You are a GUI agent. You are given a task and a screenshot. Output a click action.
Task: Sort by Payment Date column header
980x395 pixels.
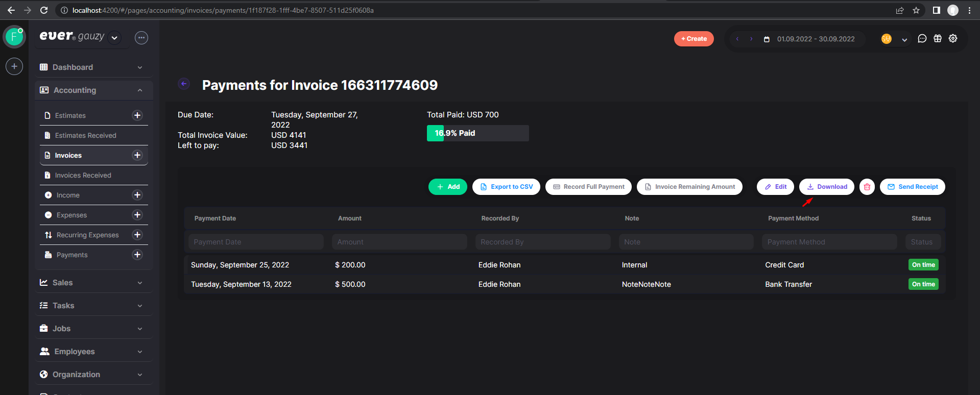pyautogui.click(x=215, y=218)
